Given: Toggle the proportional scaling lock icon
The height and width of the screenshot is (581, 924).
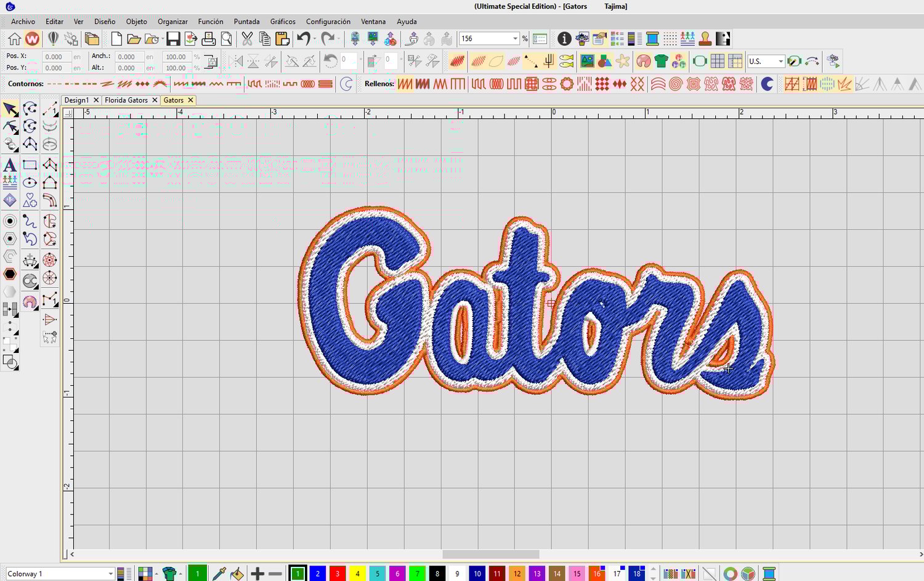Looking at the screenshot, I should [210, 62].
